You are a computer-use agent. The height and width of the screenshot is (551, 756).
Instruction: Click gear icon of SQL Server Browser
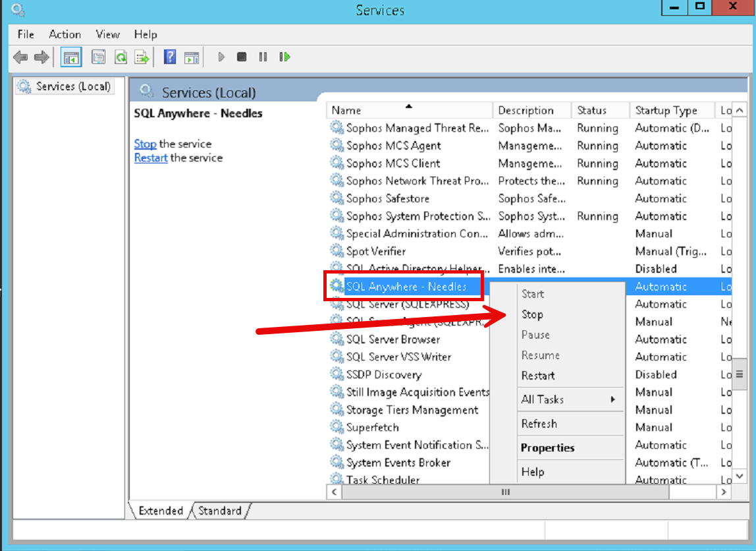pos(336,339)
